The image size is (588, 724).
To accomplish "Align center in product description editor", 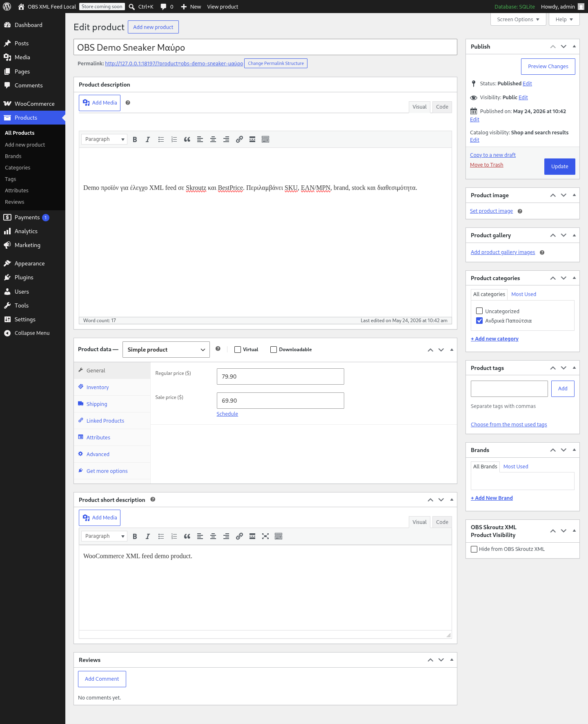I will click(x=213, y=139).
